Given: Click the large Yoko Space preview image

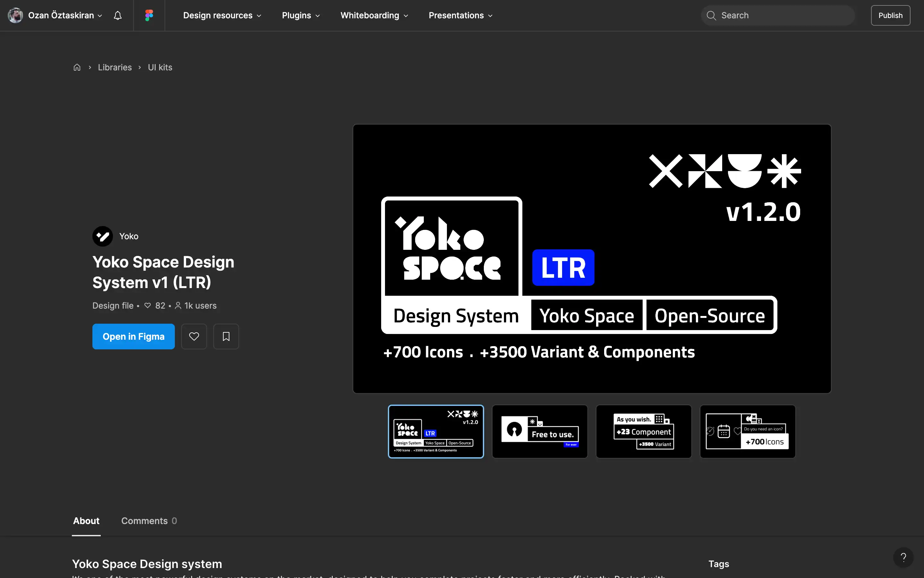Looking at the screenshot, I should click(592, 259).
